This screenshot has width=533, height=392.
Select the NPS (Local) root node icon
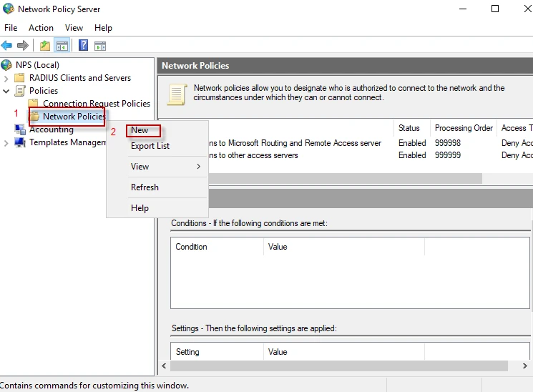[x=7, y=65]
